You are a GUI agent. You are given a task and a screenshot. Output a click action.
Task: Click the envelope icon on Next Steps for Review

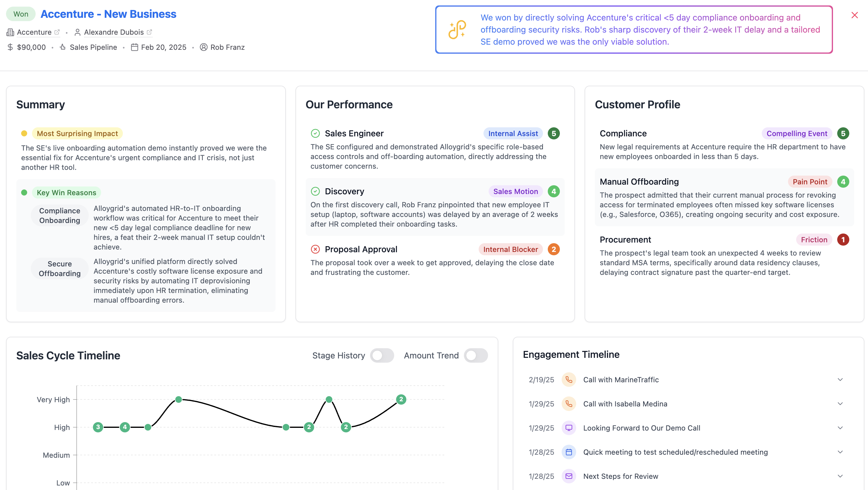(x=569, y=476)
